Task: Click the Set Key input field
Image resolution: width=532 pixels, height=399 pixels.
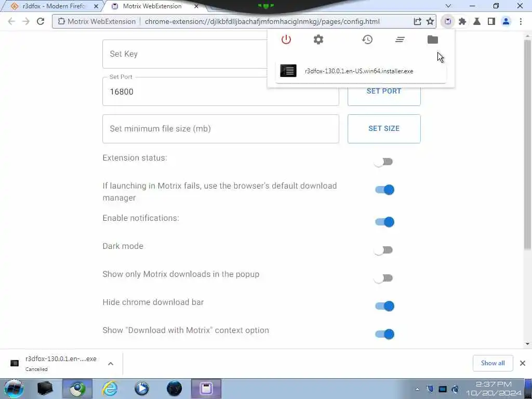Action: click(185, 54)
